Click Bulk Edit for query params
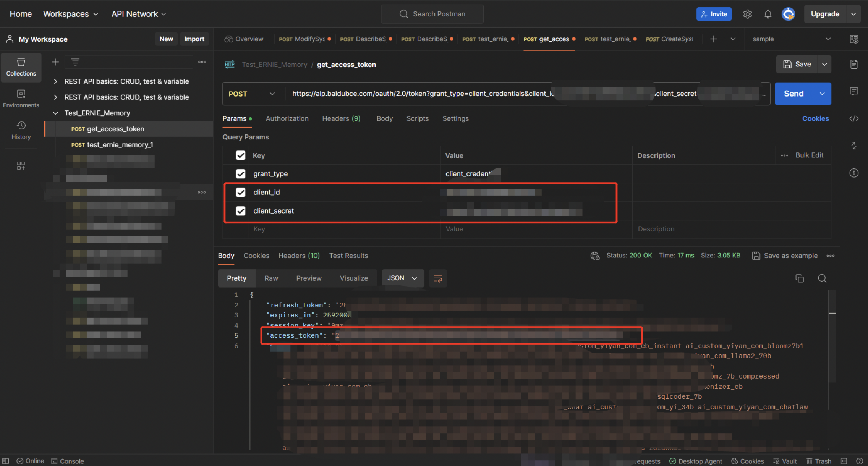 809,155
